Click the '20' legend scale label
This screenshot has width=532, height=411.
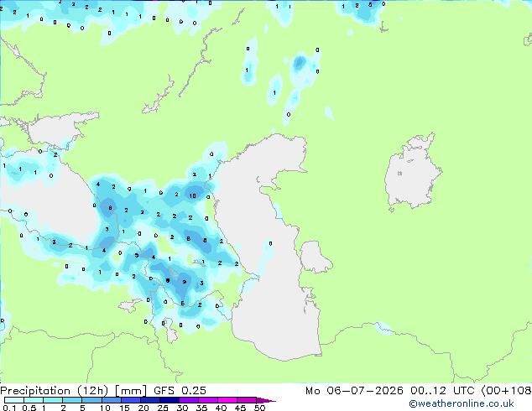point(143,408)
